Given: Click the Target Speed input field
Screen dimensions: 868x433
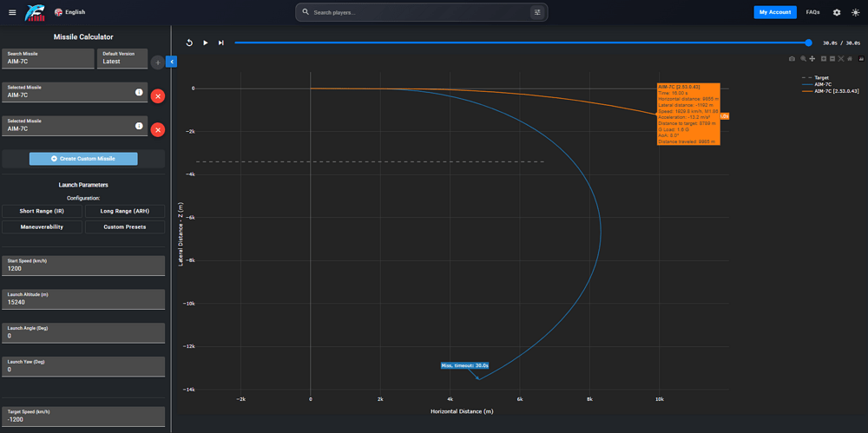Looking at the screenshot, I should click(x=83, y=417).
